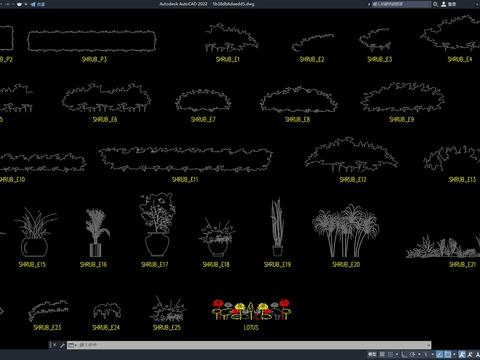Click the sign-in text beside the user icon

(x=452, y=4)
